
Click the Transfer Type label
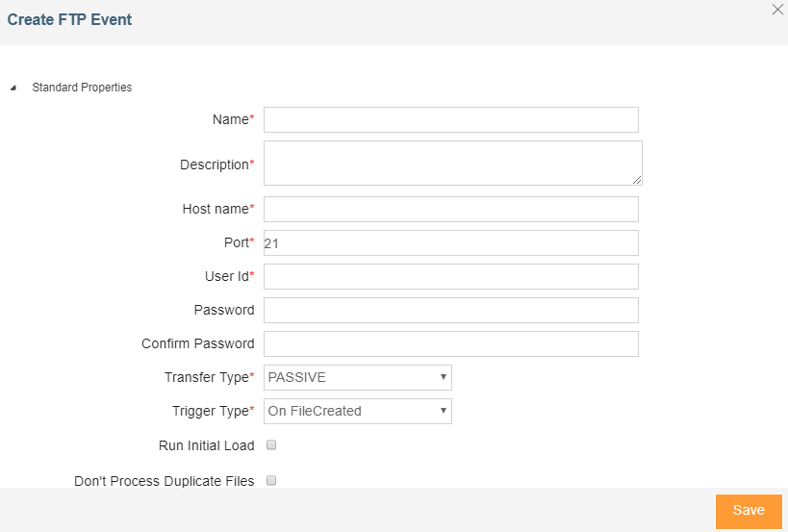[206, 377]
